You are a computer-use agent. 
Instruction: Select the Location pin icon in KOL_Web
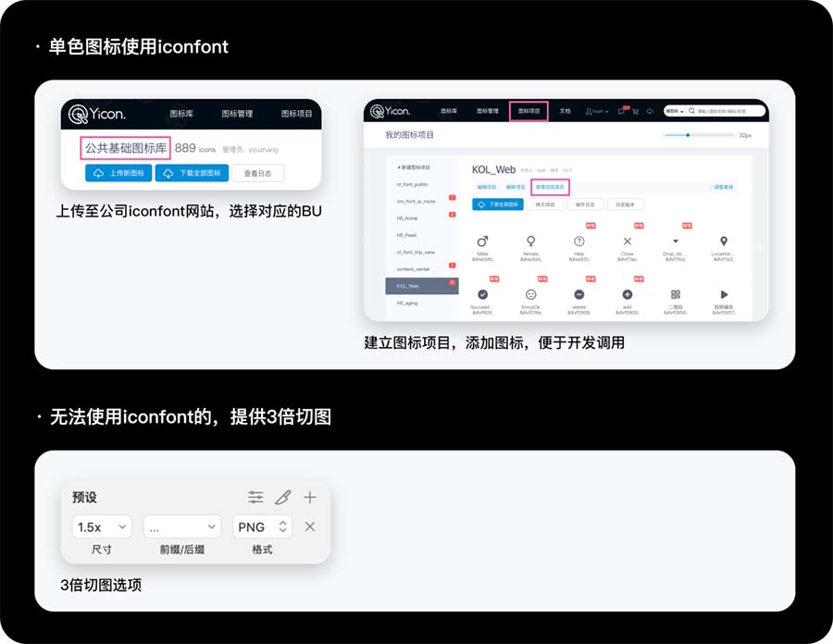coord(723,241)
